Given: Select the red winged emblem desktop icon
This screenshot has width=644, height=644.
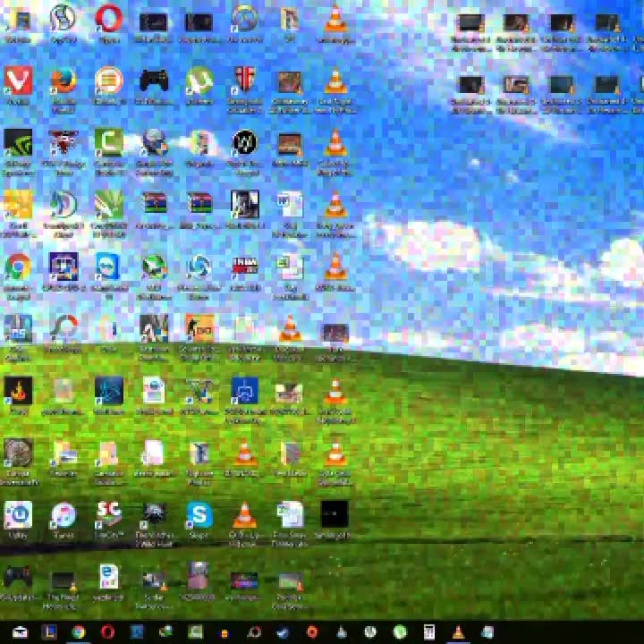Looking at the screenshot, I should pos(64,141).
